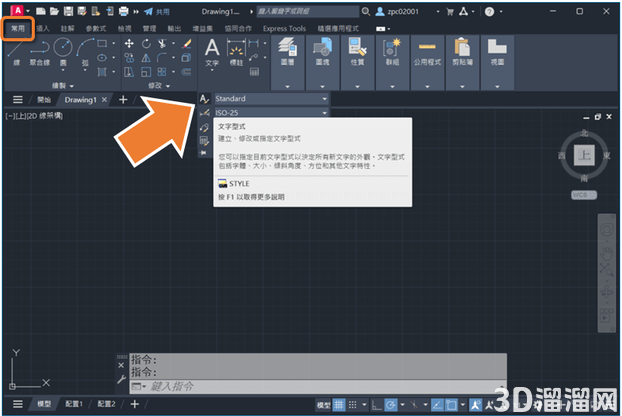This screenshot has height=416, width=622.
Task: Expand the WCS coordinate system dropdown
Action: tap(584, 195)
